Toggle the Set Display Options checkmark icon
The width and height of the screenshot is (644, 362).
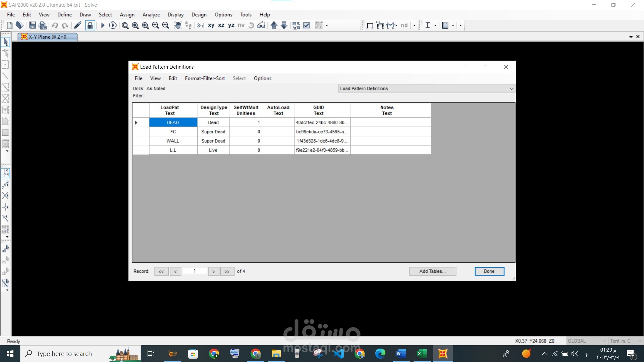click(x=307, y=25)
